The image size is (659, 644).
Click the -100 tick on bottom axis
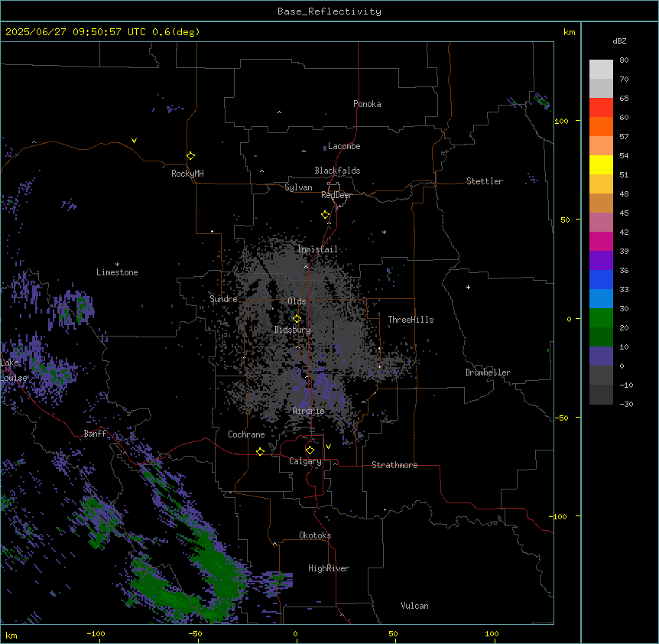coord(96,633)
